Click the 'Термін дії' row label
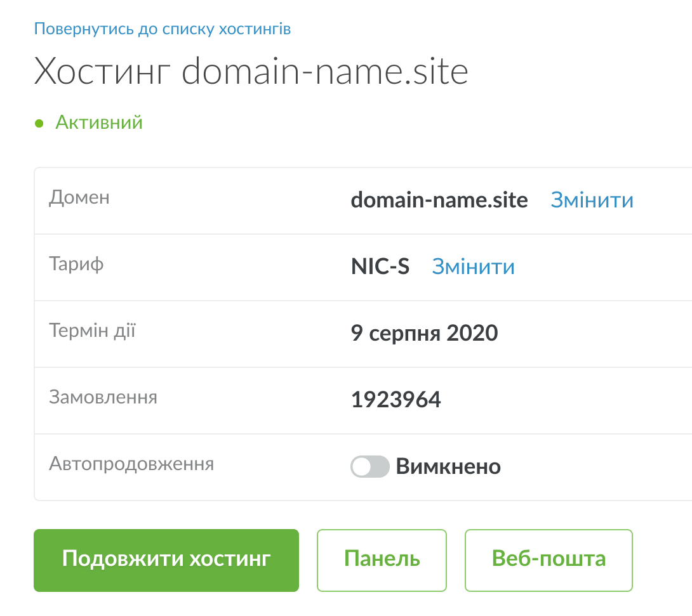Image resolution: width=692 pixels, height=616 pixels. point(92,331)
